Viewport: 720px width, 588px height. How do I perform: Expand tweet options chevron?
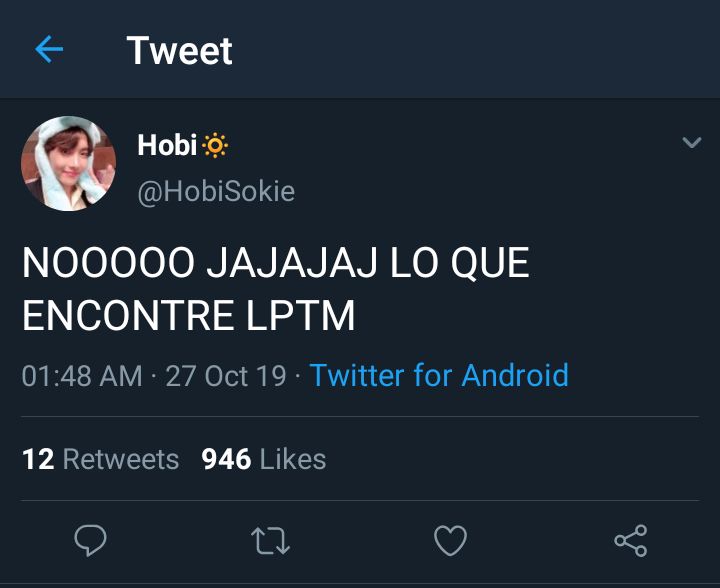692,142
